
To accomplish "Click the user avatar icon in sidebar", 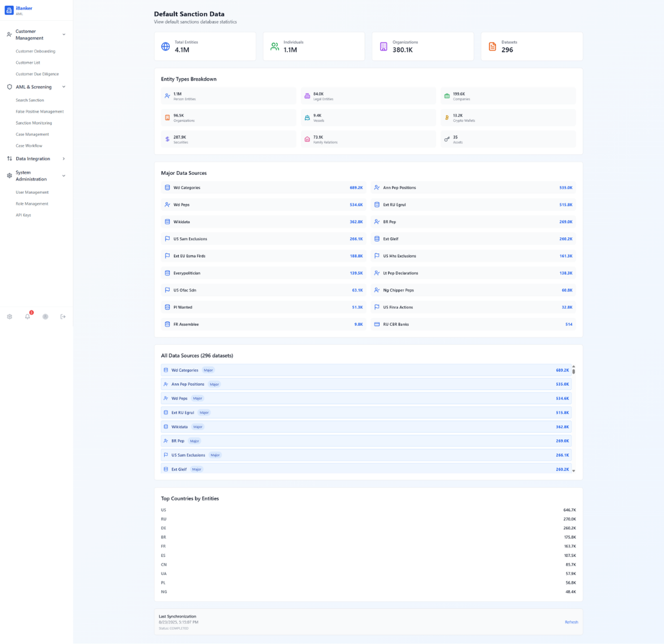I will [45, 317].
